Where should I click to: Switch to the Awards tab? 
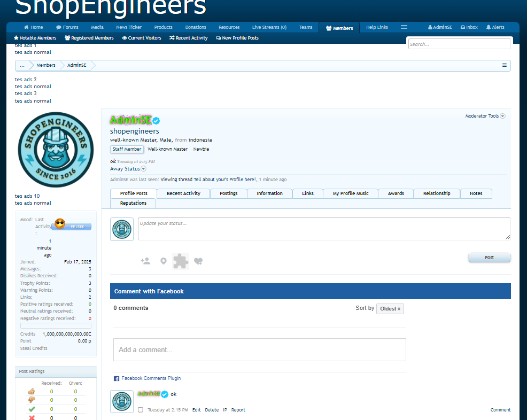tap(396, 193)
